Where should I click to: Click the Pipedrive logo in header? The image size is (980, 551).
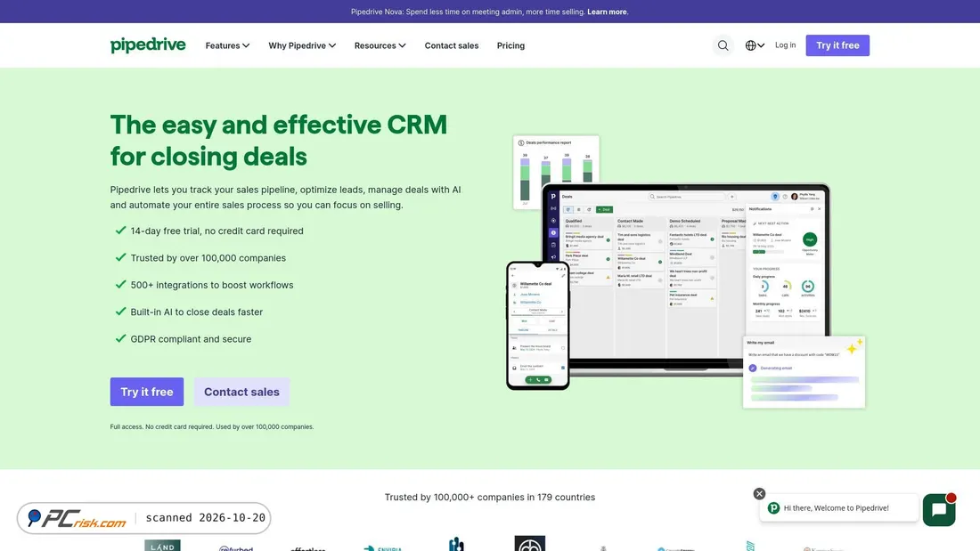click(x=148, y=45)
